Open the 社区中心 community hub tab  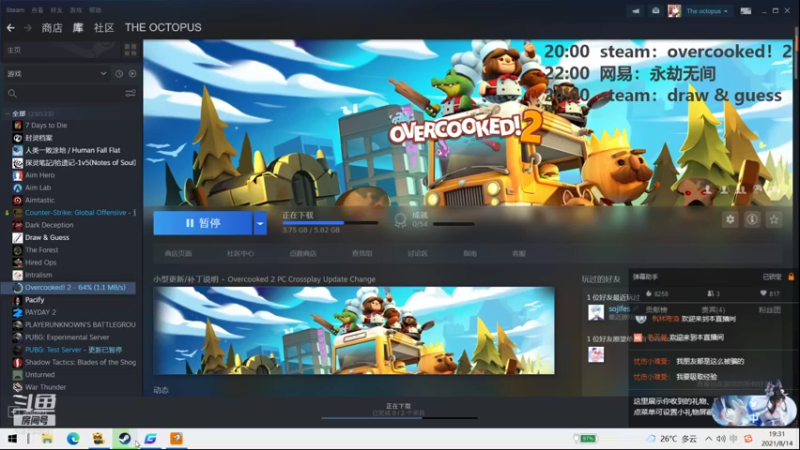pos(240,254)
